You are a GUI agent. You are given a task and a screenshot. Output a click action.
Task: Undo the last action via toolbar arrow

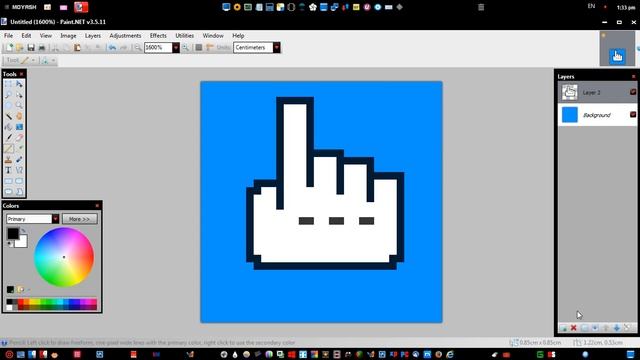[112, 47]
